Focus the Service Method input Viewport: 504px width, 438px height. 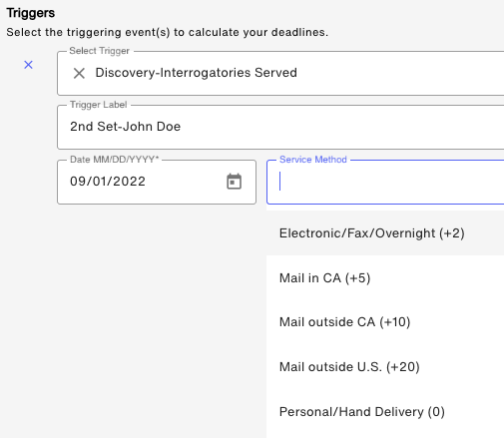(385, 182)
